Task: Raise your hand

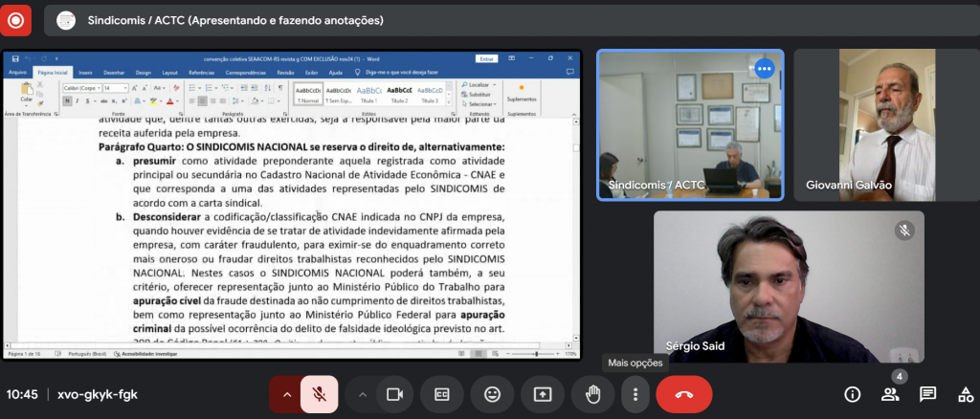Action: pyautogui.click(x=592, y=394)
